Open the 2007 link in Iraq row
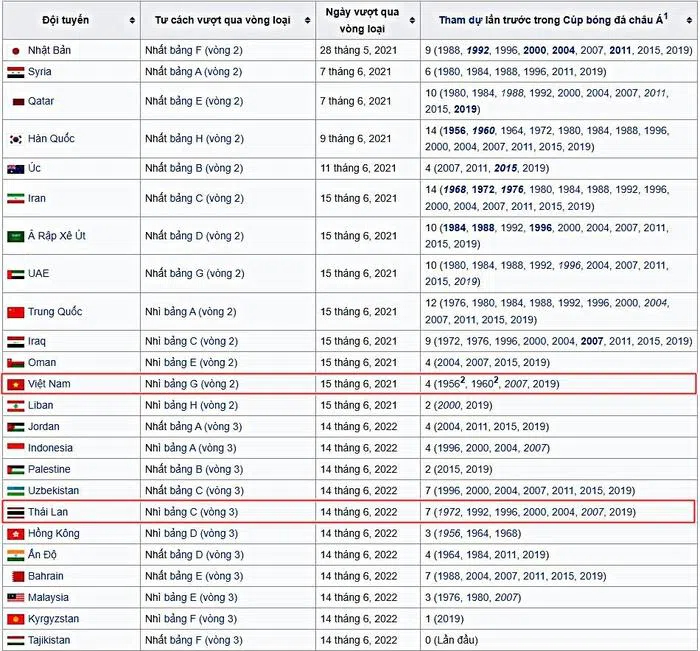The height and width of the screenshot is (651, 700). point(592,342)
